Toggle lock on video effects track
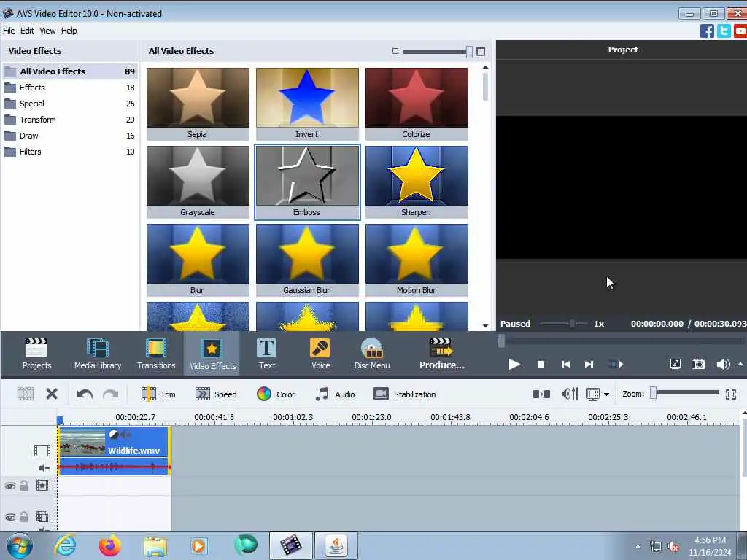The height and width of the screenshot is (560, 747). pyautogui.click(x=24, y=485)
